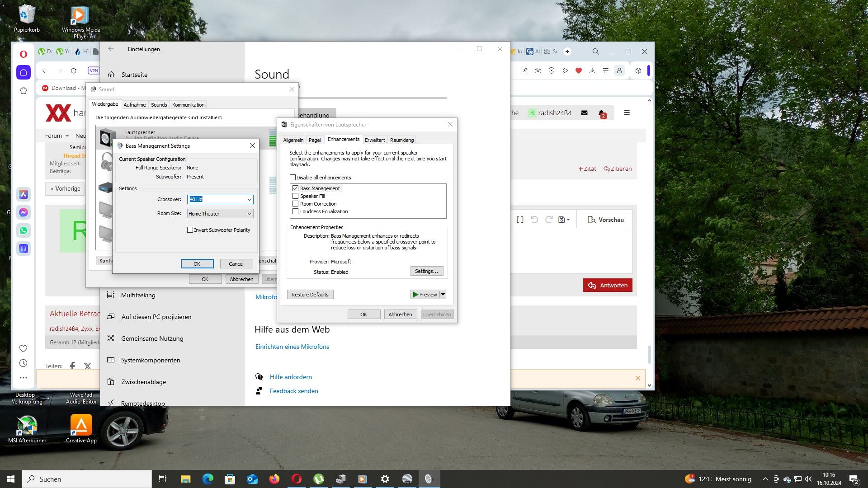The image size is (868, 488).
Task: Open Aria AI icon in Opera sidebar
Action: coord(24,194)
